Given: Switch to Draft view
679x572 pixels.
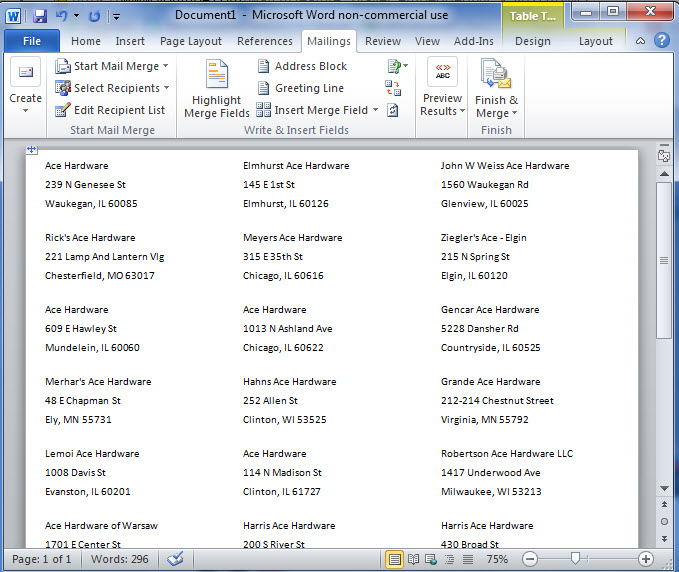Looking at the screenshot, I should tap(468, 559).
